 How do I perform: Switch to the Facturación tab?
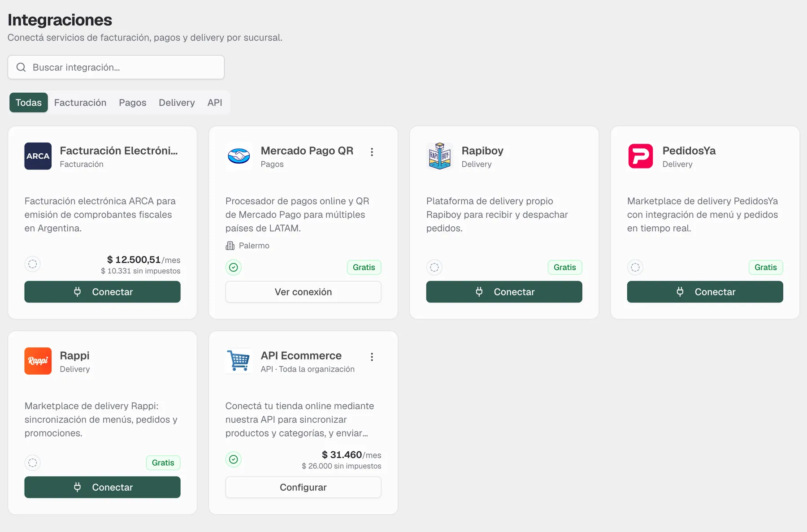80,103
